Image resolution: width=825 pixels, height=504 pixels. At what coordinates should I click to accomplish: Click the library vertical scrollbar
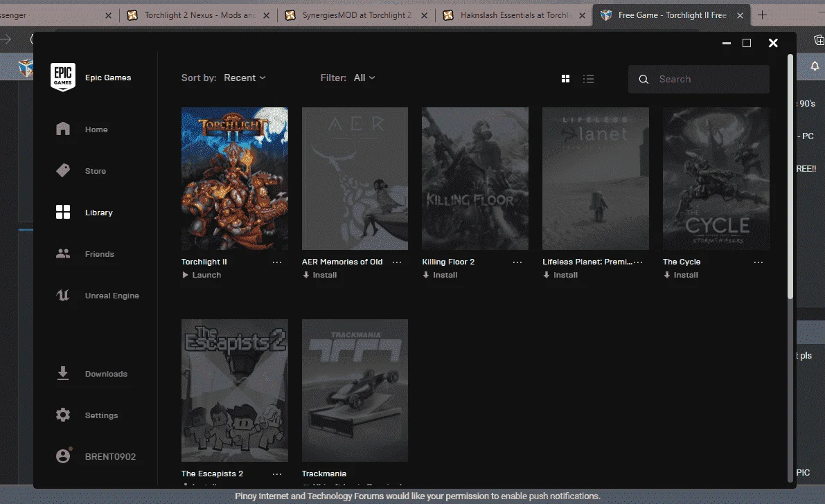790,177
